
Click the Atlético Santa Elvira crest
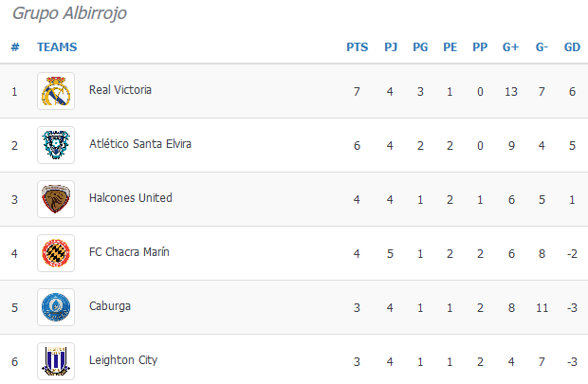click(55, 145)
